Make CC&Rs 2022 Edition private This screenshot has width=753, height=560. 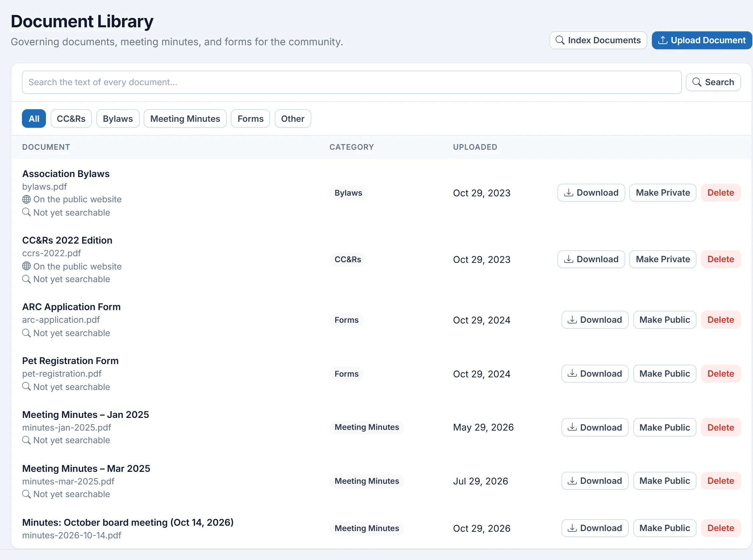[x=663, y=259]
